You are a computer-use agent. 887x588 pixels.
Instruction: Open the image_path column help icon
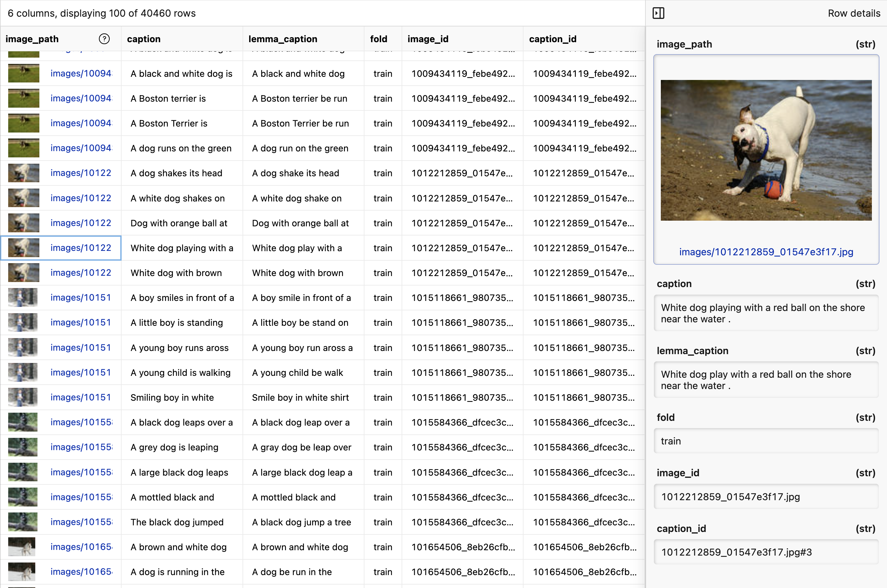pyautogui.click(x=104, y=39)
